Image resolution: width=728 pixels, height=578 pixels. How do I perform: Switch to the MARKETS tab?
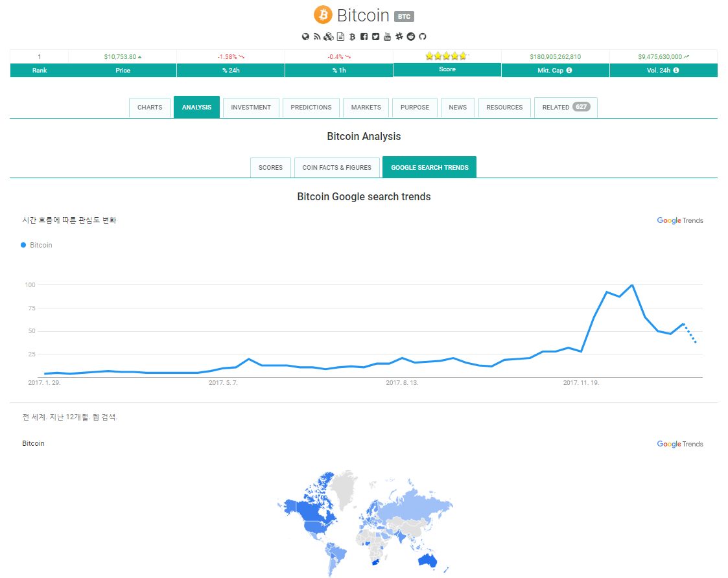[366, 108]
